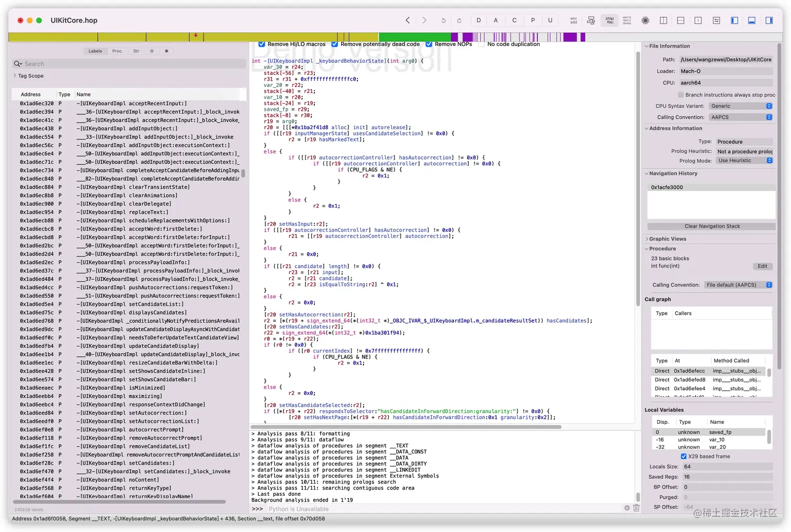Open procedure Calling Convention File default dropdown
The width and height of the screenshot is (791, 532).
tap(738, 285)
